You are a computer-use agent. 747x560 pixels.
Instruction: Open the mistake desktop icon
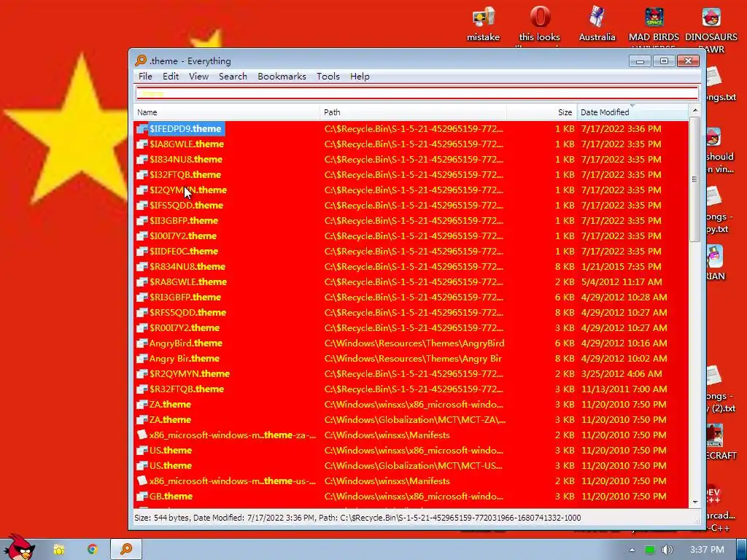pyautogui.click(x=483, y=24)
